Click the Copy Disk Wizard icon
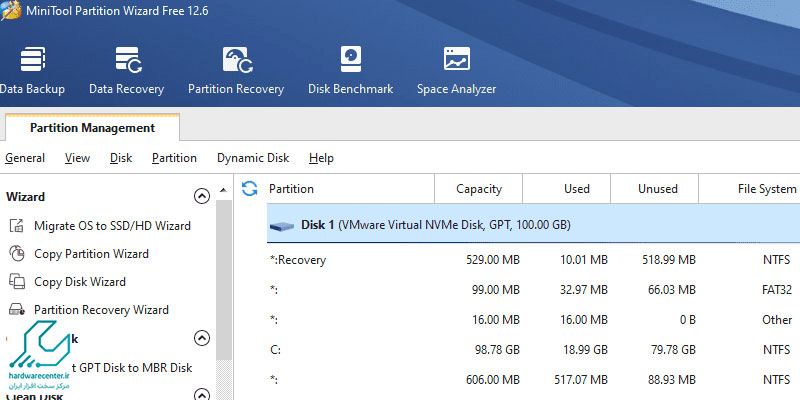This screenshot has width=800, height=400. [17, 282]
